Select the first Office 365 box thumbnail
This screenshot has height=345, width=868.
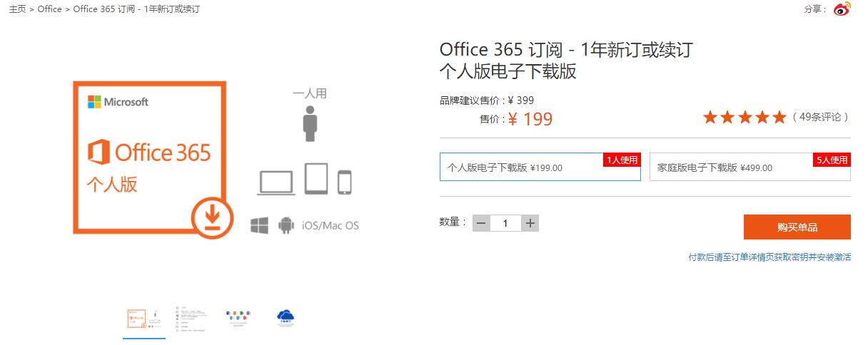(x=144, y=318)
